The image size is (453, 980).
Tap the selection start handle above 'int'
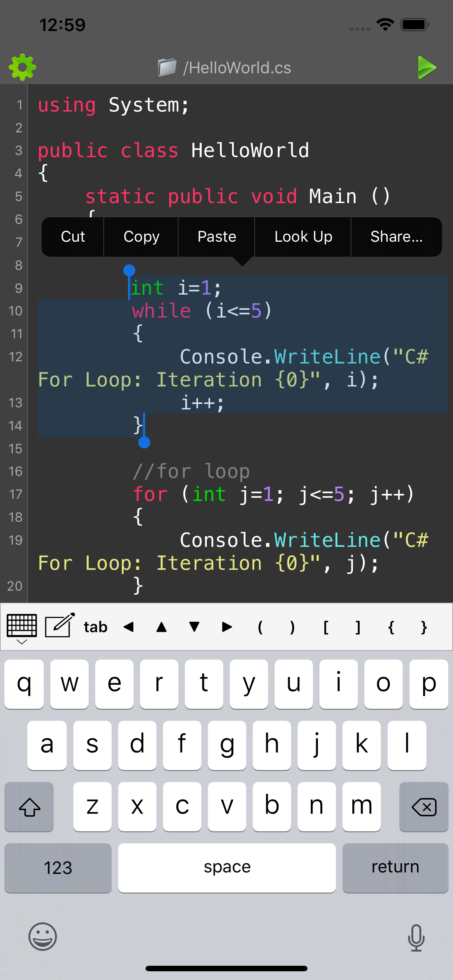click(129, 271)
